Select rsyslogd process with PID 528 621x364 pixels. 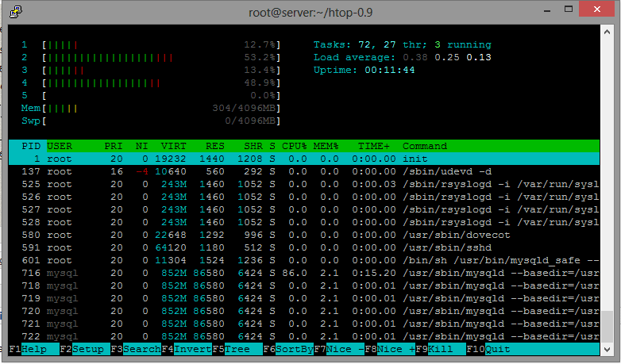click(x=304, y=222)
